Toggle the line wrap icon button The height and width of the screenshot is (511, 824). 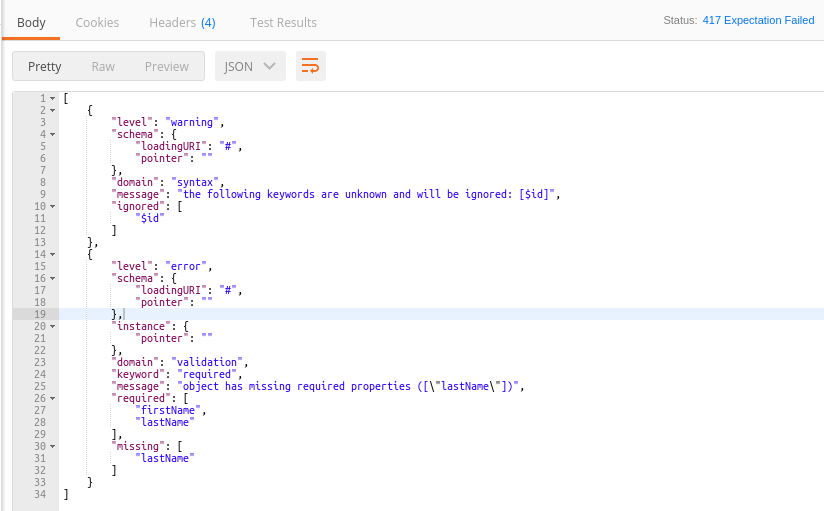click(311, 66)
